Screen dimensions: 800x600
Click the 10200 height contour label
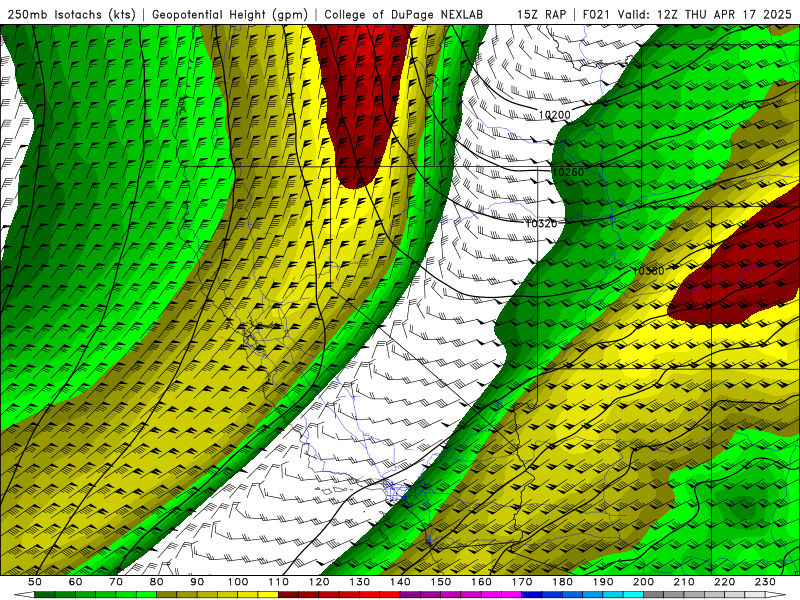[x=555, y=115]
